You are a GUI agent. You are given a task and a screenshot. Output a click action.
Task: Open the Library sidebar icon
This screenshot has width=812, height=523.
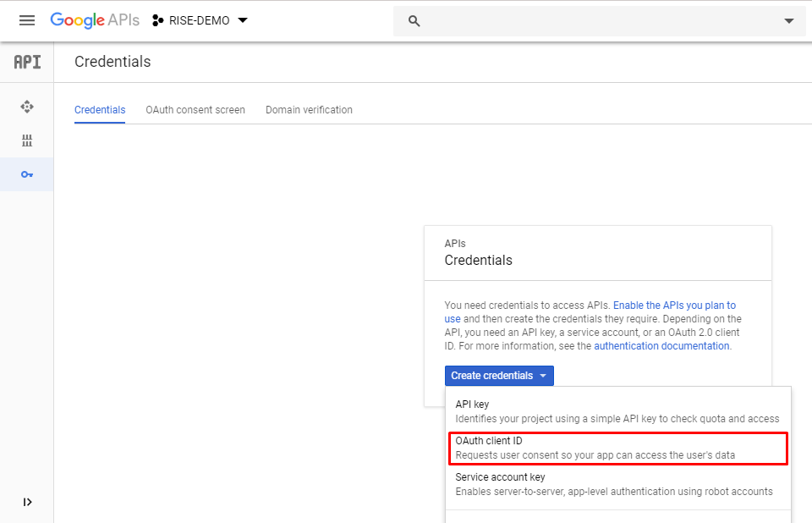click(x=27, y=140)
